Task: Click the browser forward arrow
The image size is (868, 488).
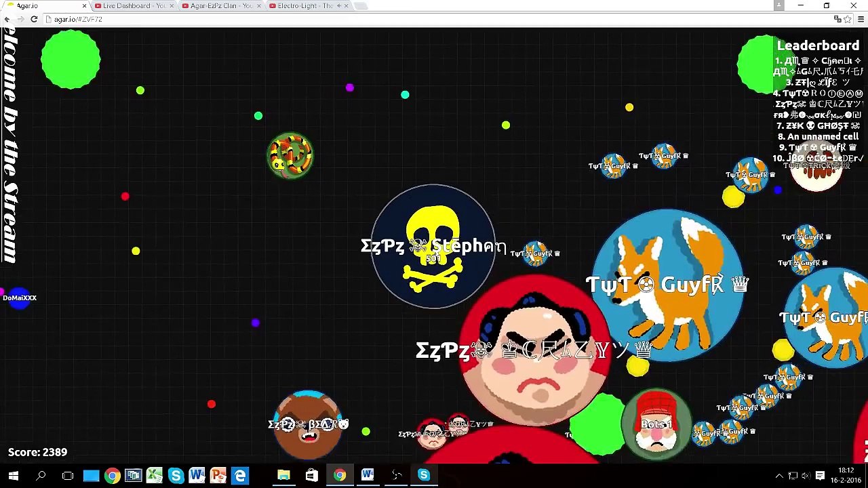Action: [20, 19]
